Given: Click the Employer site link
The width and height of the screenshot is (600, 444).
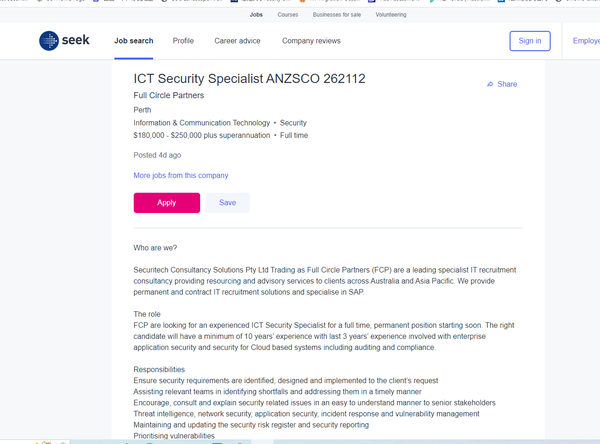Looking at the screenshot, I should click(586, 41).
